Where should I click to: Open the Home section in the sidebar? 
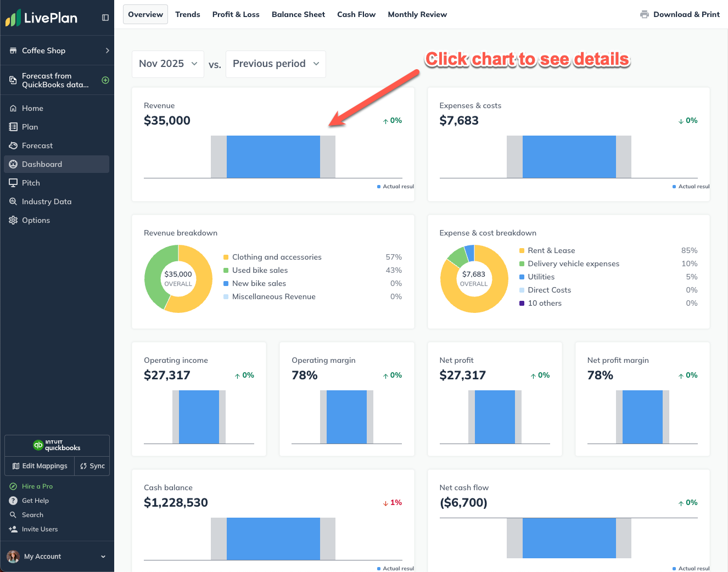click(33, 108)
